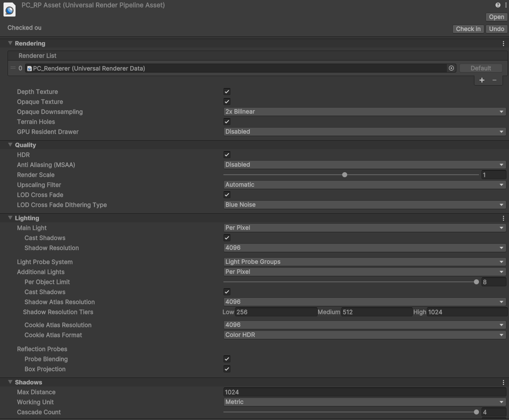This screenshot has height=420, width=509.
Task: Click Undo to revert changes
Action: coord(496,29)
